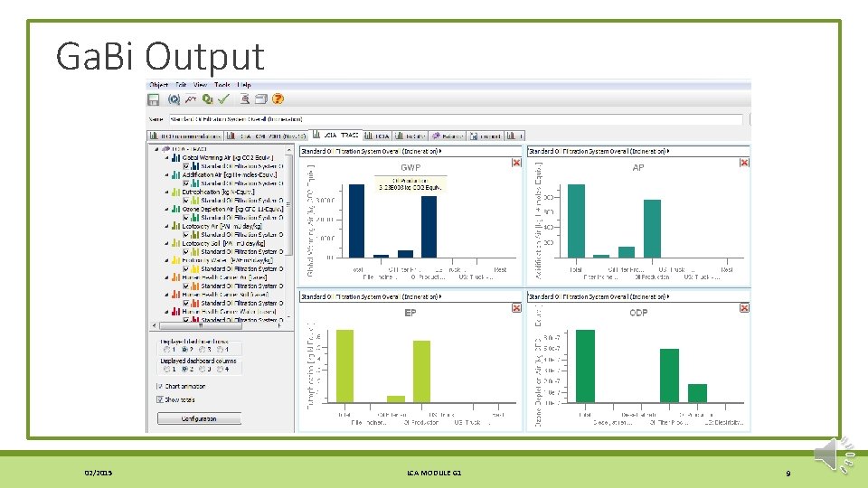Collapse the Ecotoxicity Soil tree node
This screenshot has width=868, height=488.
click(x=166, y=243)
